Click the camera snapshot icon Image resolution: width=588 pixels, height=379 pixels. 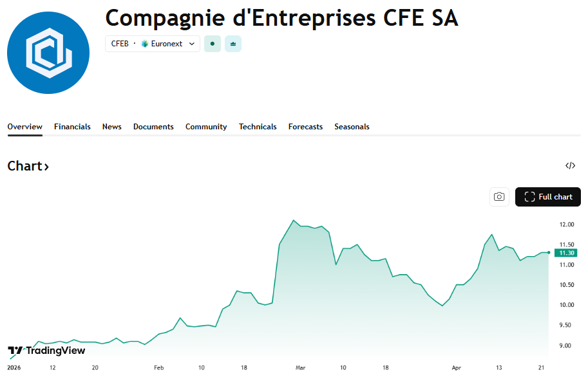point(499,197)
